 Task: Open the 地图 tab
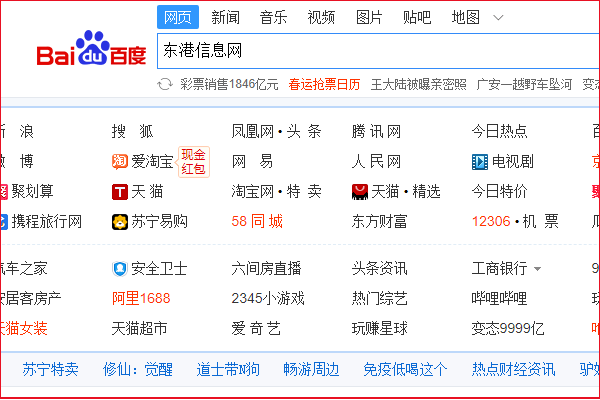tap(465, 18)
